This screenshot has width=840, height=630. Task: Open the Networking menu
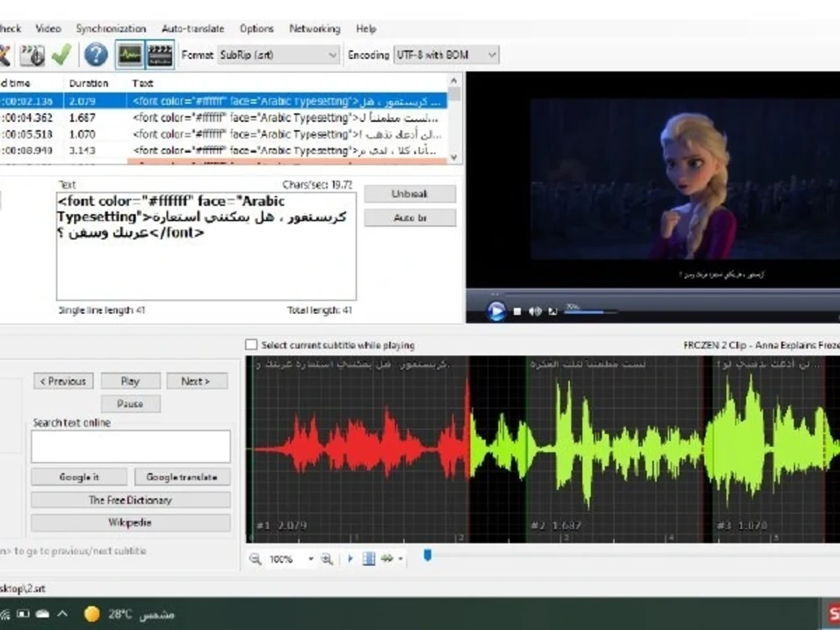(x=314, y=29)
